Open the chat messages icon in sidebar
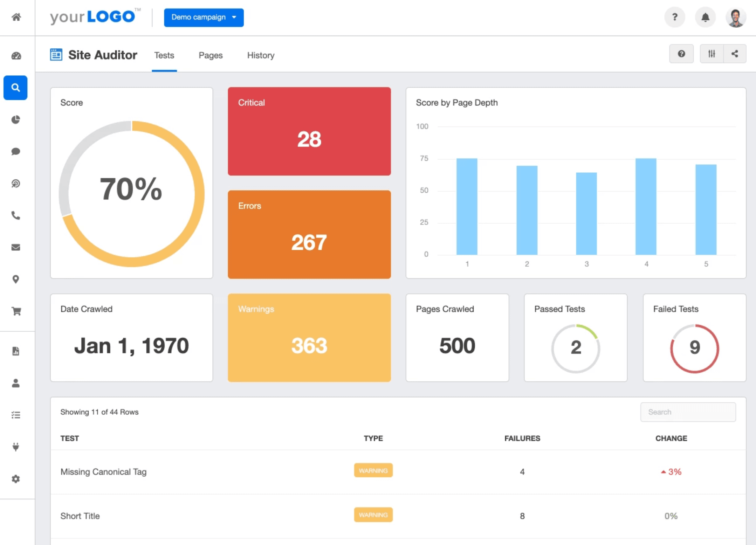This screenshot has width=756, height=545. (x=15, y=151)
